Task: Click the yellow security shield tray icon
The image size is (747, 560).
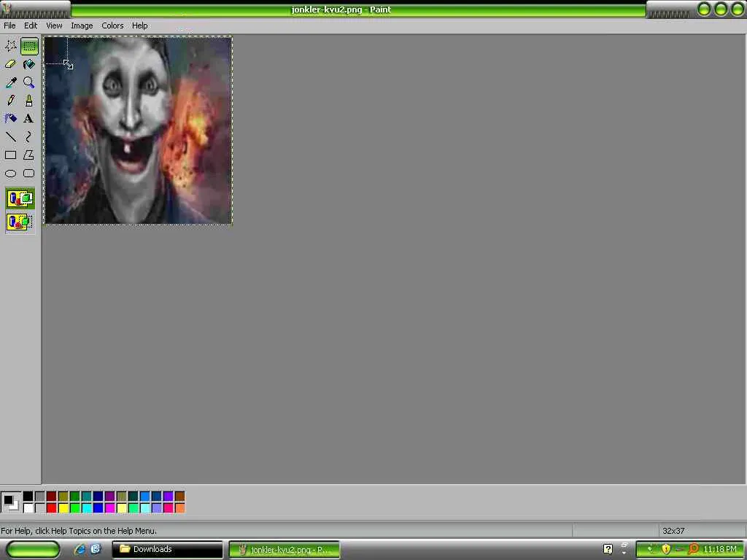Action: (x=666, y=550)
